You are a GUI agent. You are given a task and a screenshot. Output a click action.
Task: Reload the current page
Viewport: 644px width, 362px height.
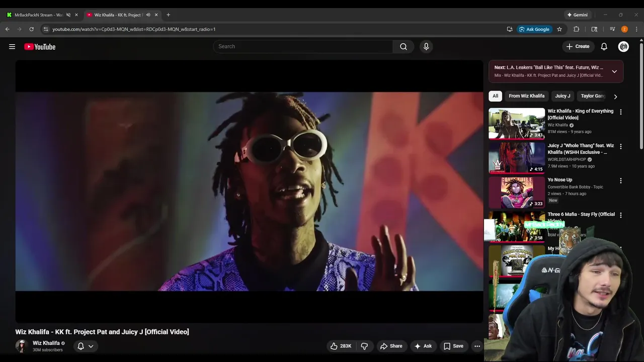click(x=32, y=29)
